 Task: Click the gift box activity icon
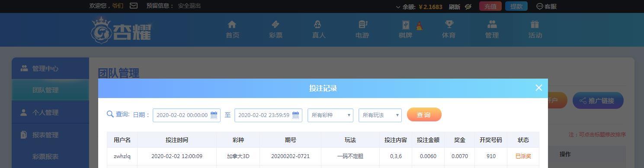[x=535, y=24]
